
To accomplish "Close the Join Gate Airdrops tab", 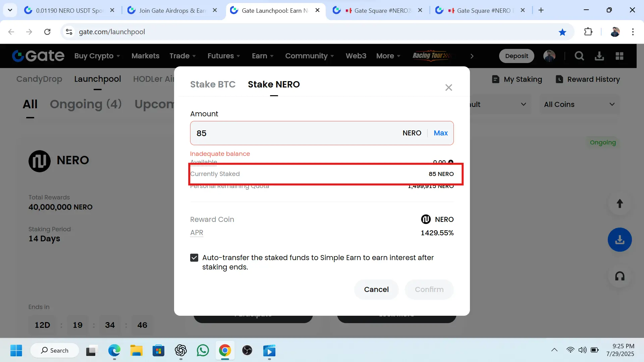I will [x=215, y=10].
